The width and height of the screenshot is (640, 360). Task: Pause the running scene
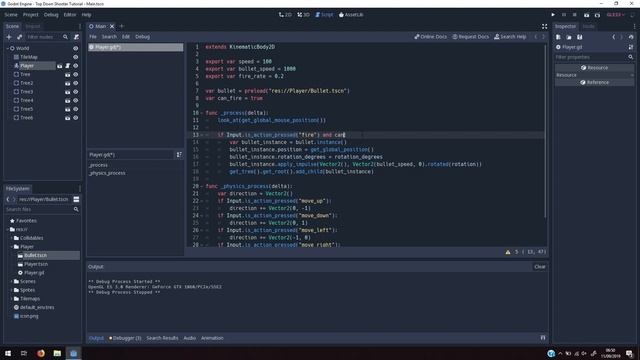(x=564, y=15)
